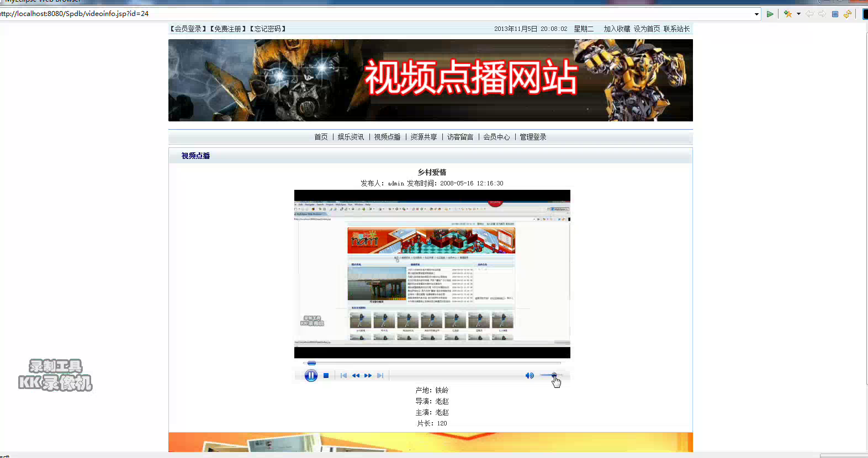Go to 会员中心 in navigation bar
868x458 pixels.
click(496, 137)
